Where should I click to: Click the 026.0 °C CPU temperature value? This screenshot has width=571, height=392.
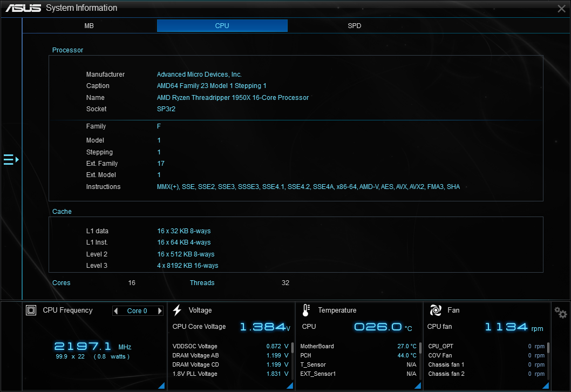[383, 327]
